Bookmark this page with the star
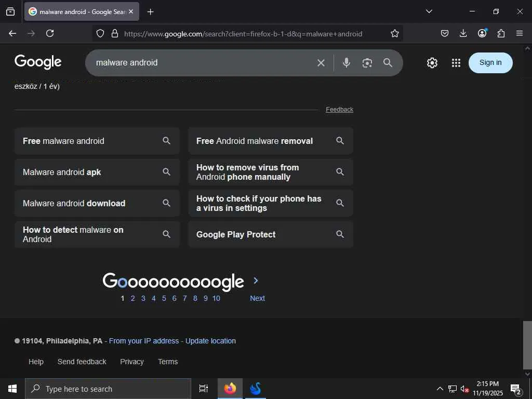This screenshot has width=532, height=399. tap(395, 33)
